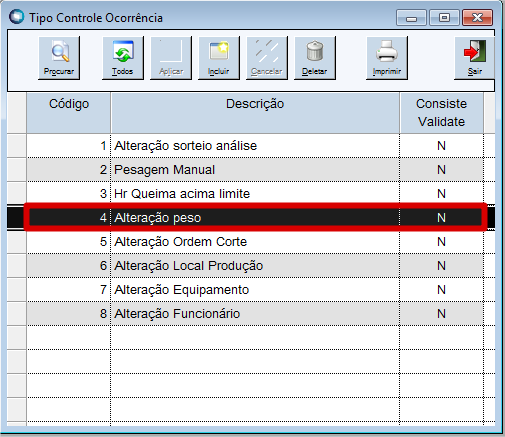Click the Procurar search icon
Screen dimensions: 505x437
pyautogui.click(x=60, y=52)
